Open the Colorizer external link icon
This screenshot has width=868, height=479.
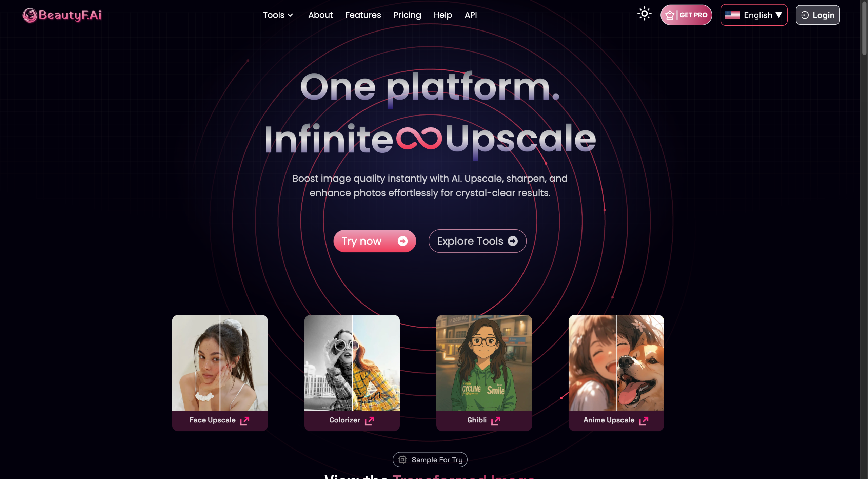369,421
